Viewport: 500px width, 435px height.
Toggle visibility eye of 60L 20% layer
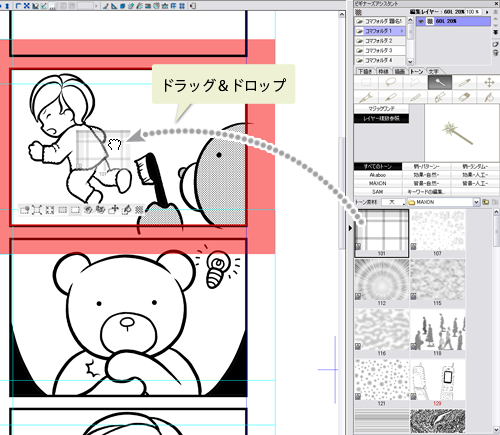[421, 21]
